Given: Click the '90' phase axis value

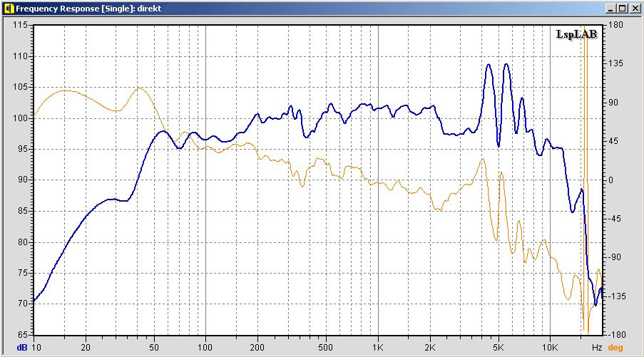Looking at the screenshot, I should 613,103.
